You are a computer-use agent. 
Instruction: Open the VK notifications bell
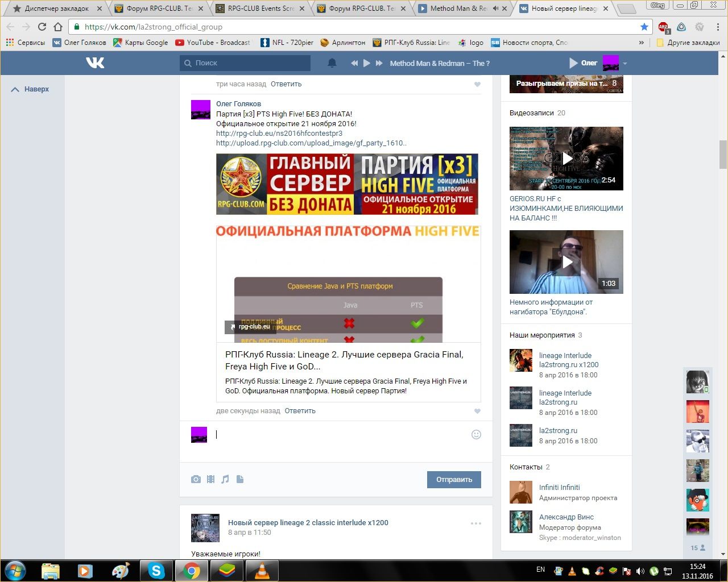coord(332,63)
